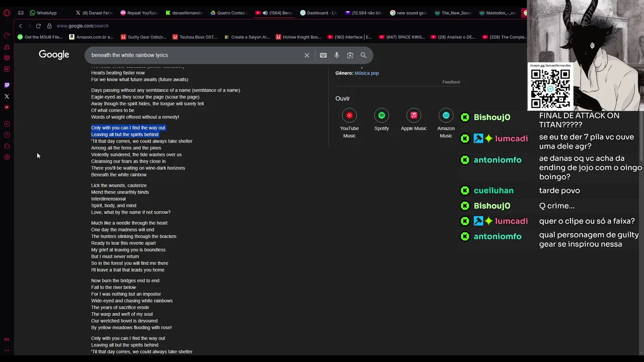Image resolution: width=644 pixels, height=362 pixels.
Task: Clear the Google search box text
Action: pyautogui.click(x=307, y=55)
